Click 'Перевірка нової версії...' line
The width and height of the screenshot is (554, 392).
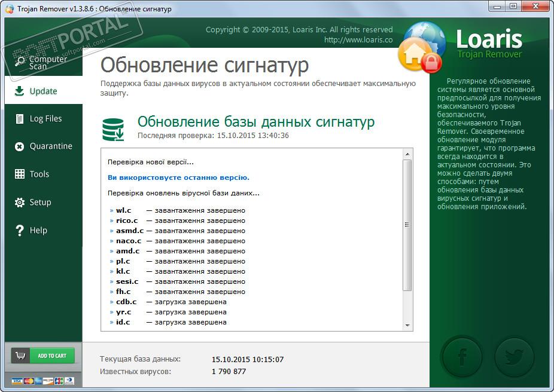click(151, 163)
